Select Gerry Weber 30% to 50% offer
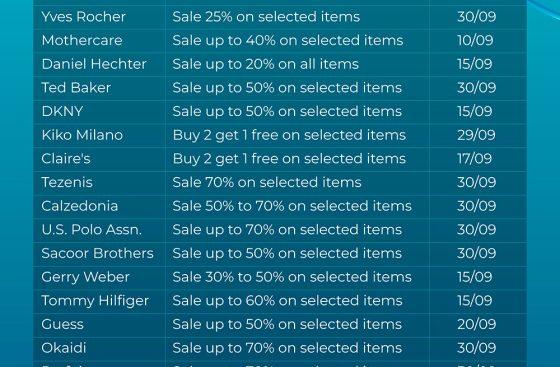The width and height of the screenshot is (560, 367). pyautogui.click(x=292, y=277)
